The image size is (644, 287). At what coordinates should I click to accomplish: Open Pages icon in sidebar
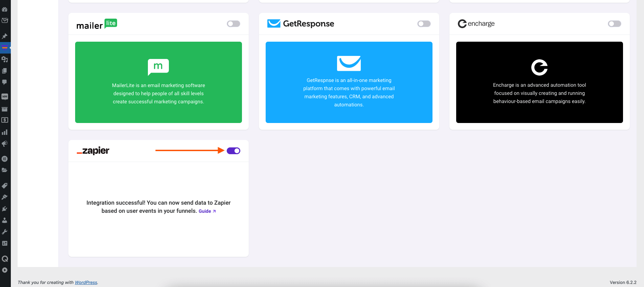coord(5,71)
